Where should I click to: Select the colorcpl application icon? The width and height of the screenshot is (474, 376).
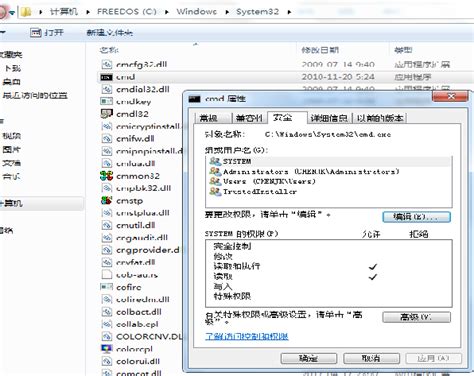pyautogui.click(x=106, y=349)
